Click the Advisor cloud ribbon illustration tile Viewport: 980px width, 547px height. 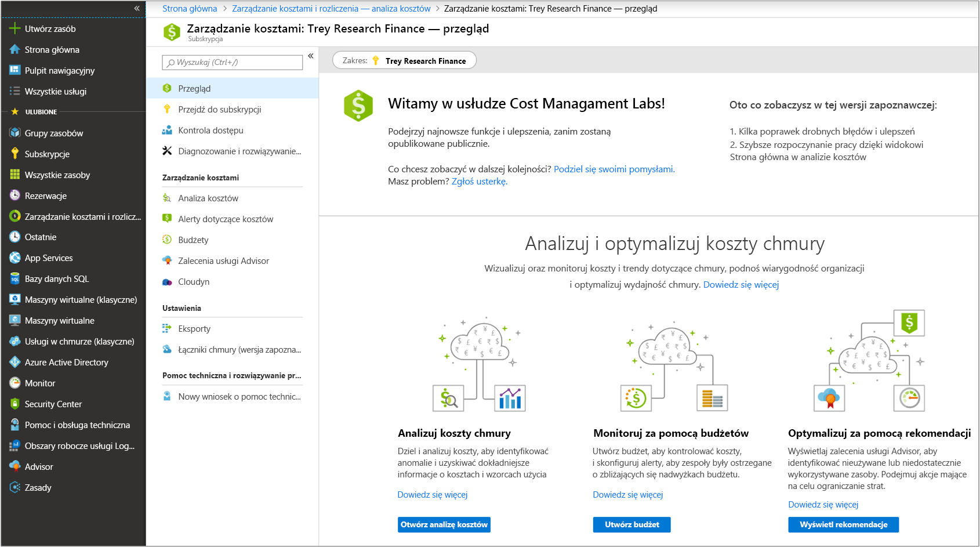click(829, 398)
